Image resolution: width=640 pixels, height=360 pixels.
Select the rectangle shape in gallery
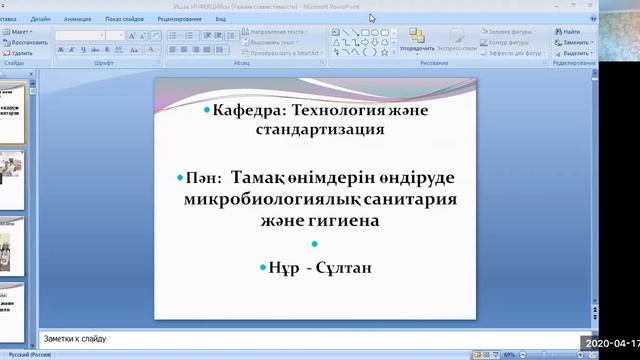tap(365, 33)
